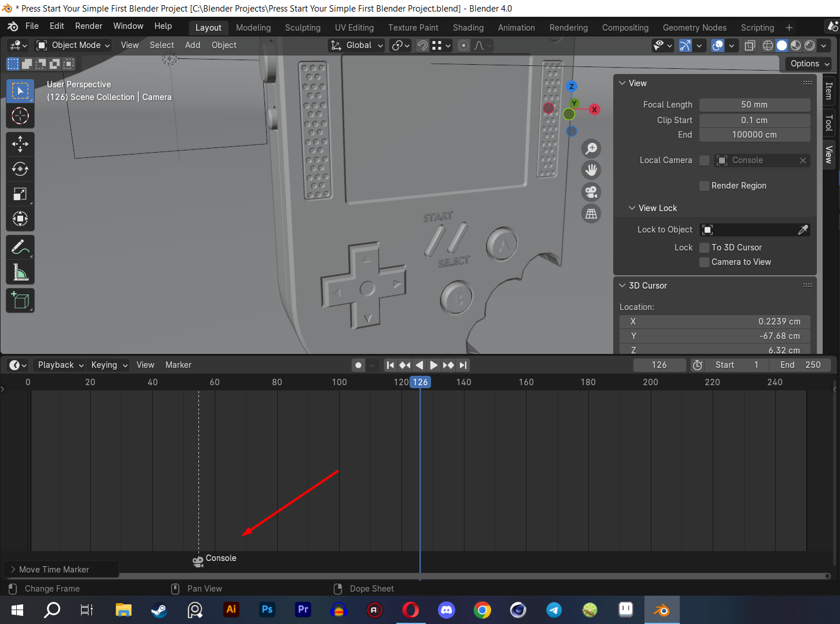The height and width of the screenshot is (624, 840).
Task: Toggle the camera view icon
Action: pos(591,192)
